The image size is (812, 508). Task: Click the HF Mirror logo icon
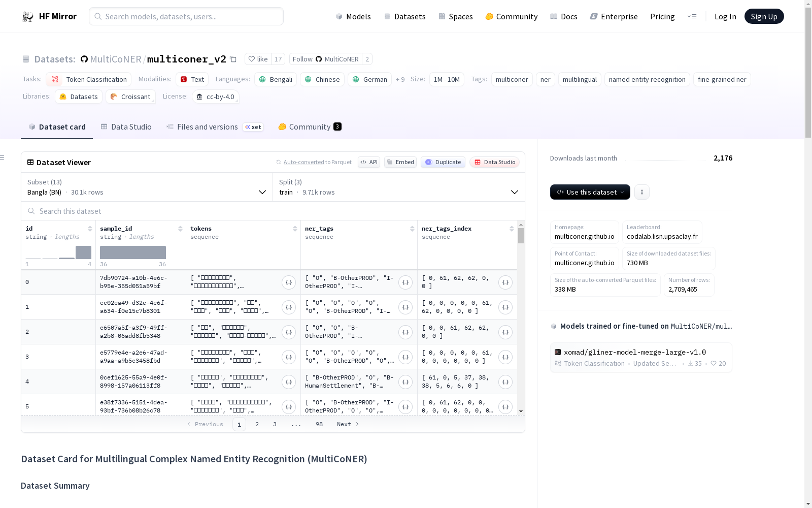coord(28,17)
